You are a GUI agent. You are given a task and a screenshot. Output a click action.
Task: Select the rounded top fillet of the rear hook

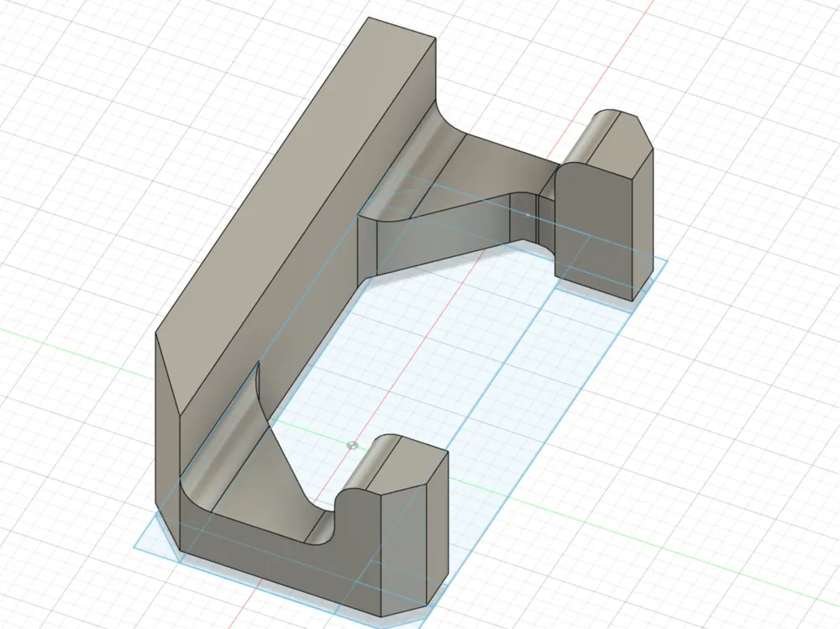tap(590, 137)
